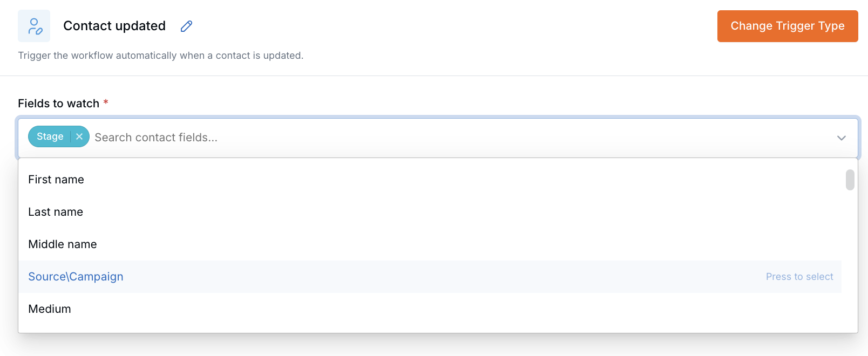
Task: Remove the Stage tag with its X
Action: [x=79, y=136]
